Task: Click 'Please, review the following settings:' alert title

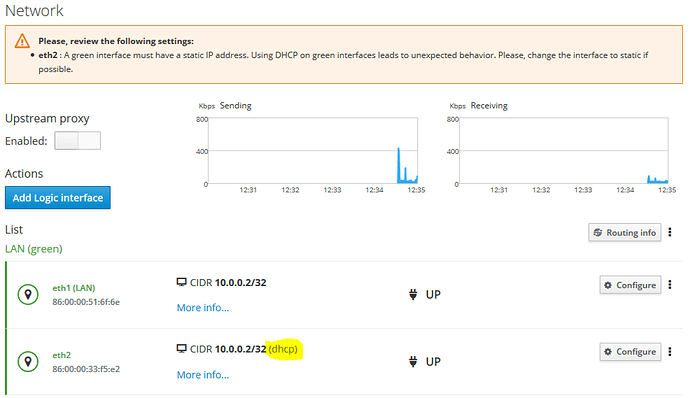Action: point(116,41)
